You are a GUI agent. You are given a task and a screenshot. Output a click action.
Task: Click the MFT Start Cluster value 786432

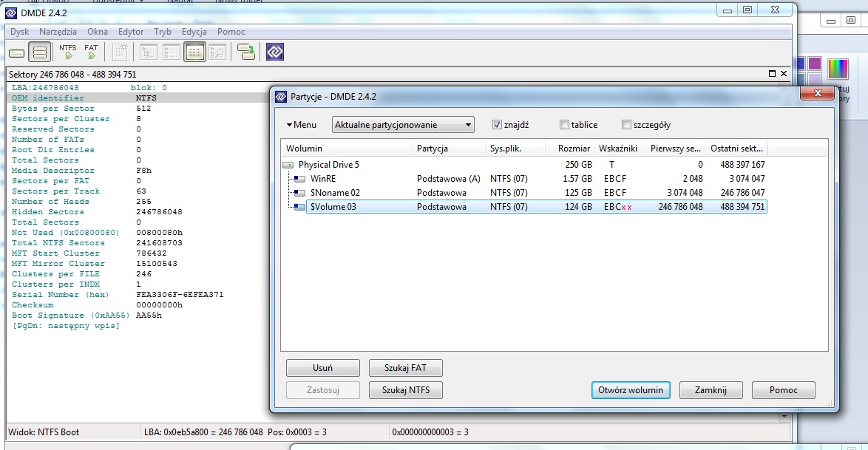pos(152,253)
